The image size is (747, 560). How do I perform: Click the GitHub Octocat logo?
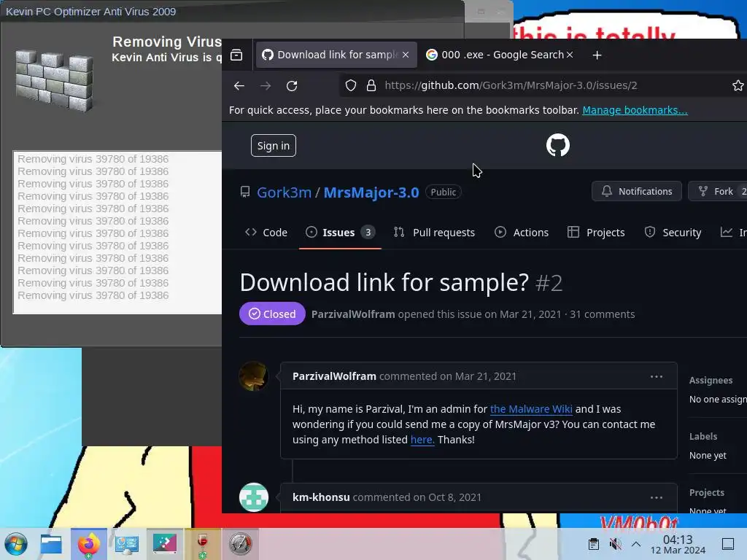click(558, 145)
